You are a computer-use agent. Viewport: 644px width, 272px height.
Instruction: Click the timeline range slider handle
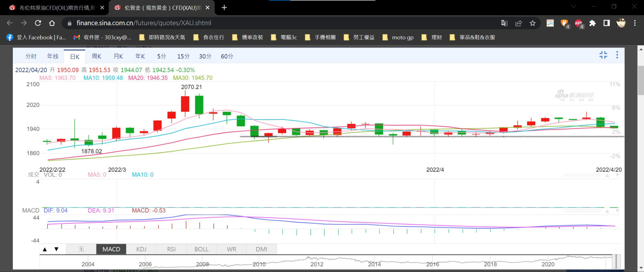pos(617,261)
